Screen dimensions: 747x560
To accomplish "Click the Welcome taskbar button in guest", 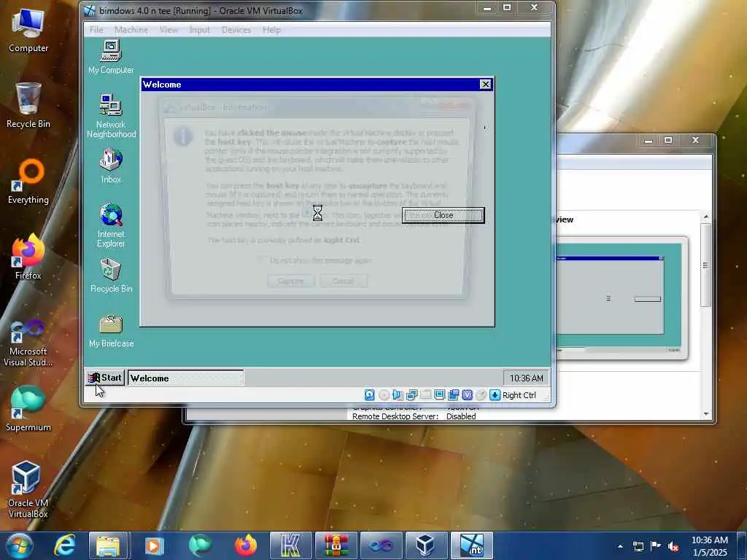I will [x=186, y=378].
